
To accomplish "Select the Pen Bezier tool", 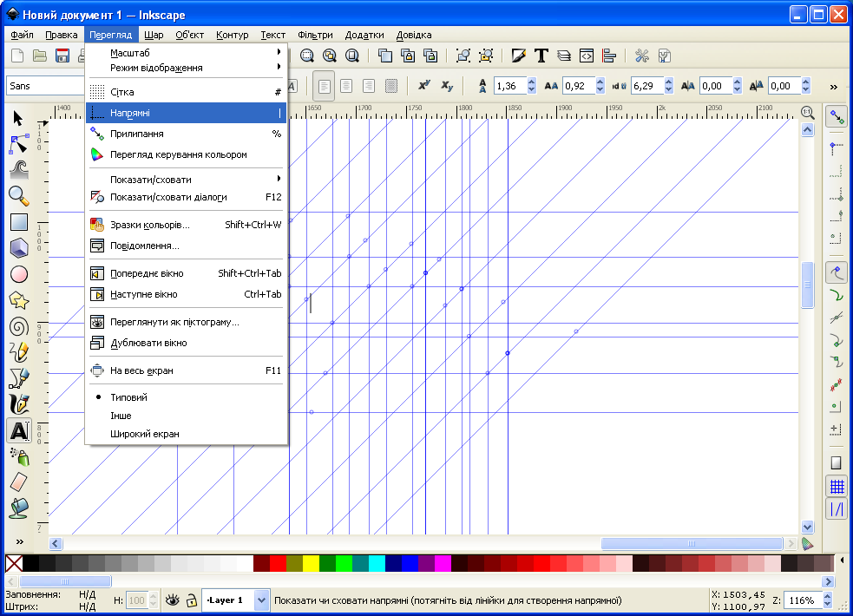I will (x=18, y=378).
